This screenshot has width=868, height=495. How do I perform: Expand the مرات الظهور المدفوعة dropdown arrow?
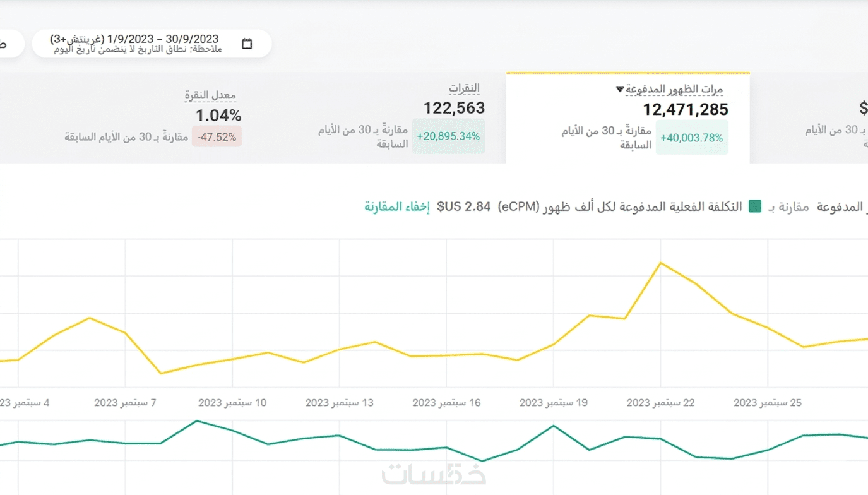coord(620,90)
